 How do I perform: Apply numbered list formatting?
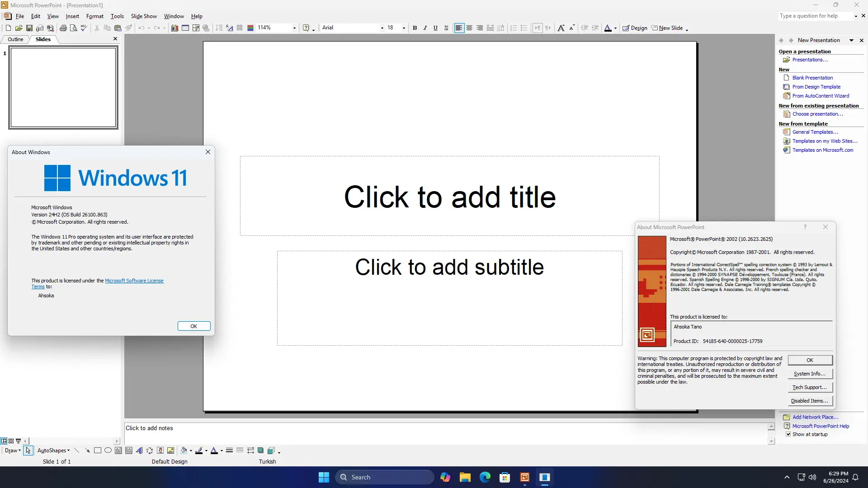[514, 28]
